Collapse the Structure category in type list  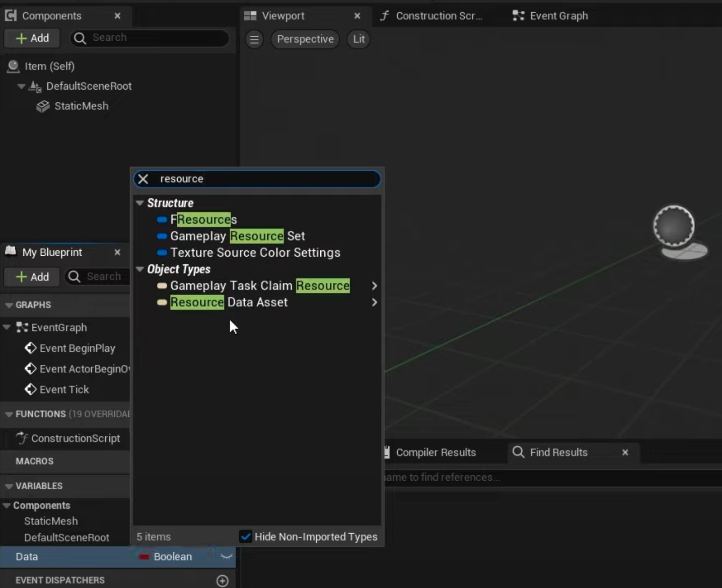pos(140,203)
